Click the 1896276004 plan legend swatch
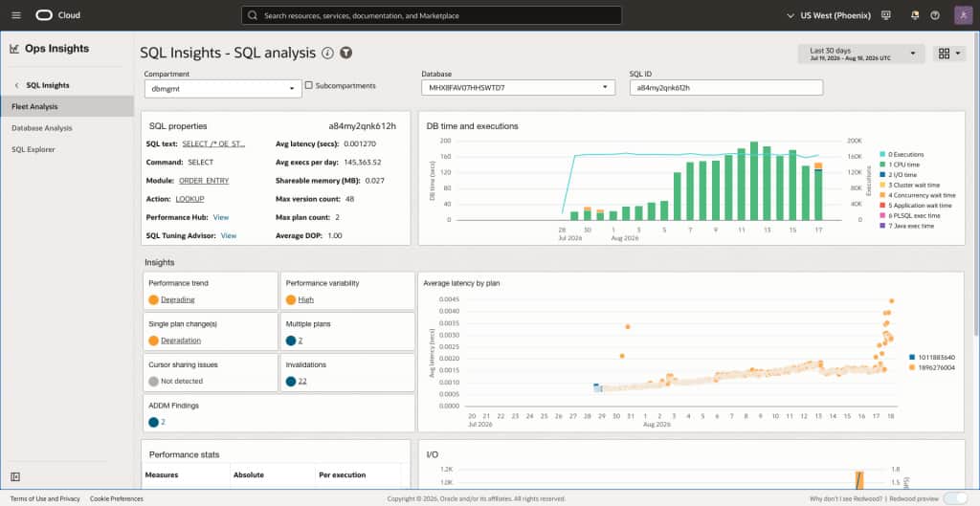This screenshot has height=506, width=980. (912, 368)
